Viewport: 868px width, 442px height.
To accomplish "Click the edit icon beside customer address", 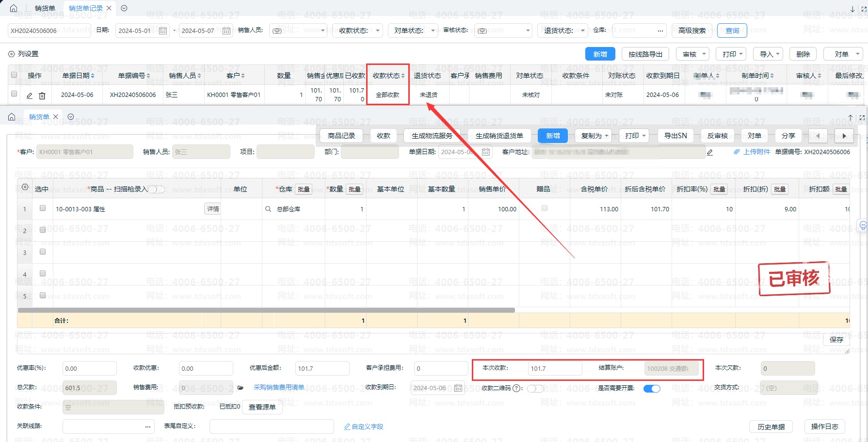I will tap(710, 152).
